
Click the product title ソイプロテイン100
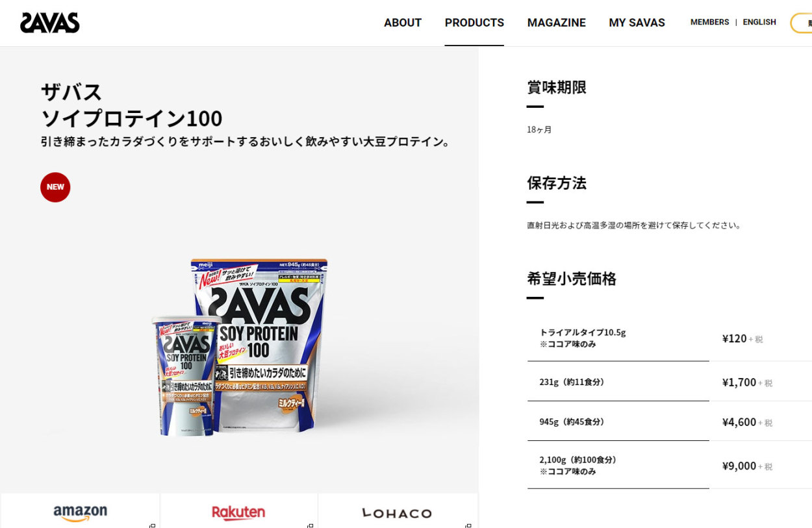[132, 119]
